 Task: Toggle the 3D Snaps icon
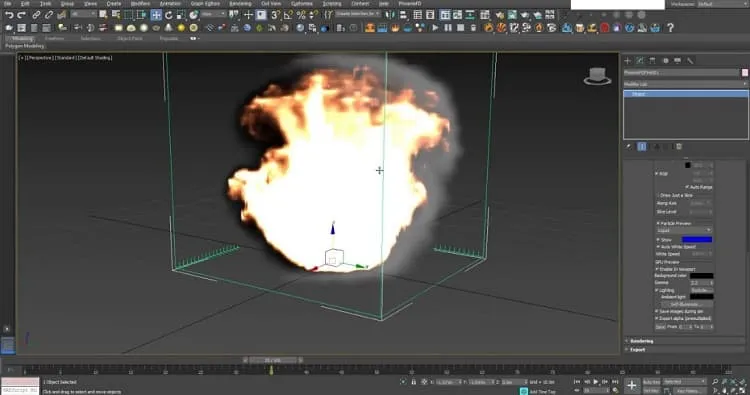pyautogui.click(x=276, y=15)
